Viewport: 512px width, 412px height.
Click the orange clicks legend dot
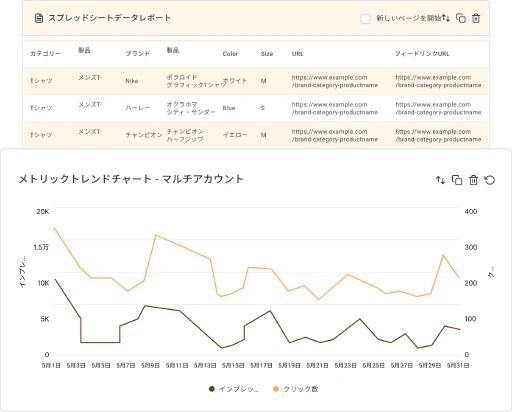pos(276,389)
